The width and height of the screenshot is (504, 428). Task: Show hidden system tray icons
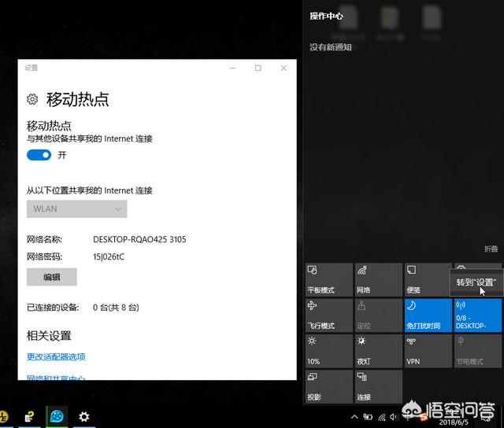coord(355,416)
